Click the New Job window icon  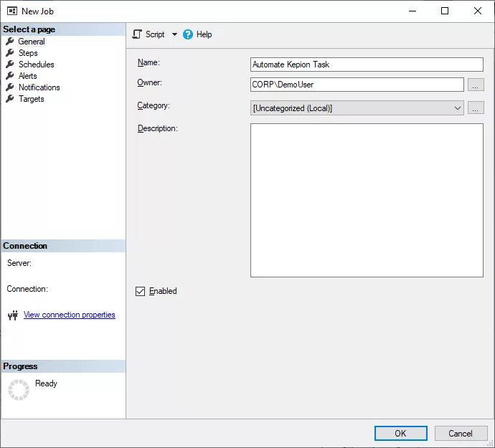[x=12, y=11]
